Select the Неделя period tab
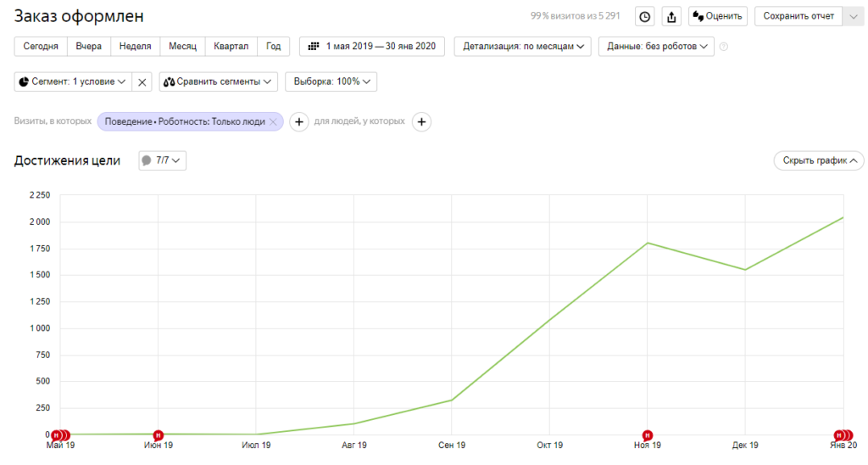The height and width of the screenshot is (465, 868). tap(135, 47)
